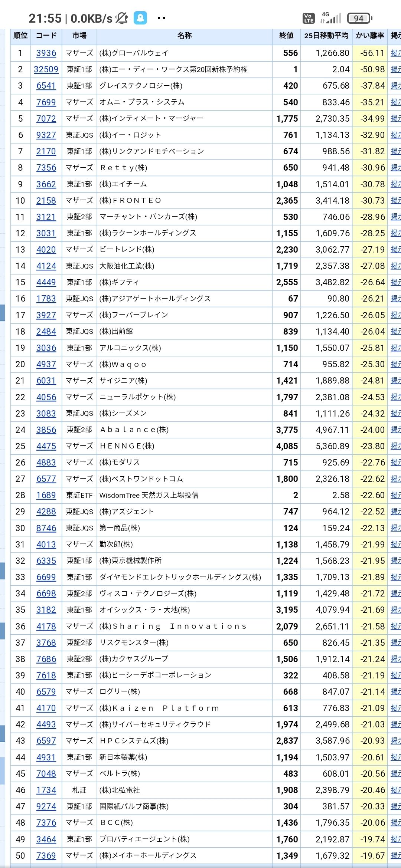The image size is (401, 868).
Task: Select the 25日移動平均 column header
Action: 326,36
